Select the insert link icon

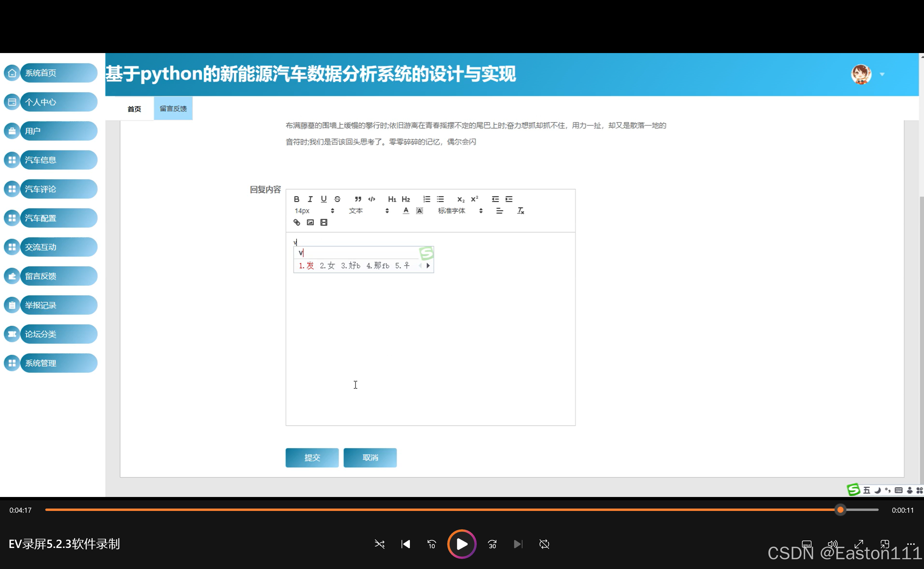[x=297, y=222]
